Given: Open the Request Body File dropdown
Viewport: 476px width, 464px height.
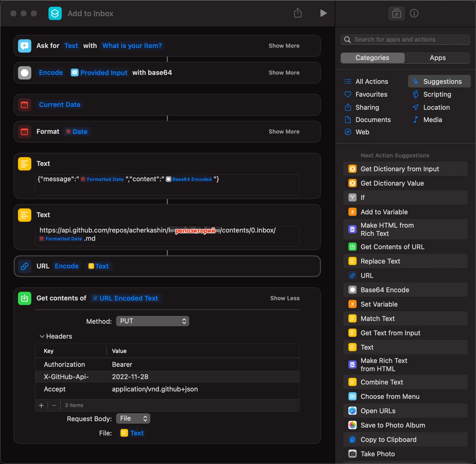Looking at the screenshot, I should coord(133,419).
